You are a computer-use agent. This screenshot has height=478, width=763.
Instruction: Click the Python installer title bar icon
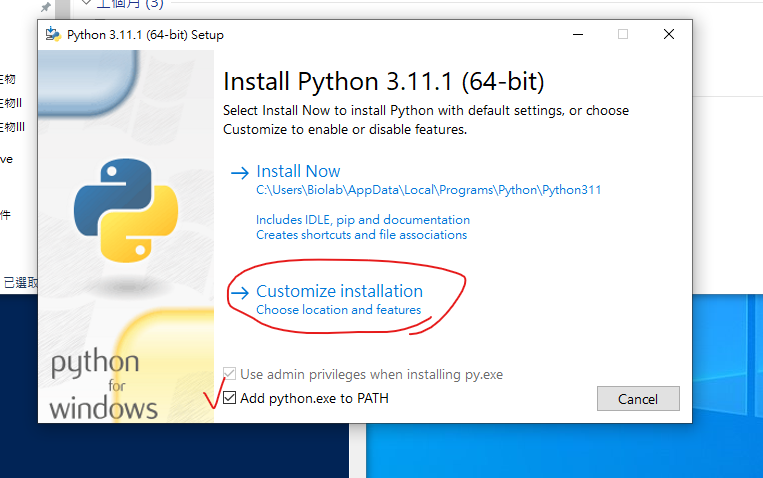tap(53, 35)
